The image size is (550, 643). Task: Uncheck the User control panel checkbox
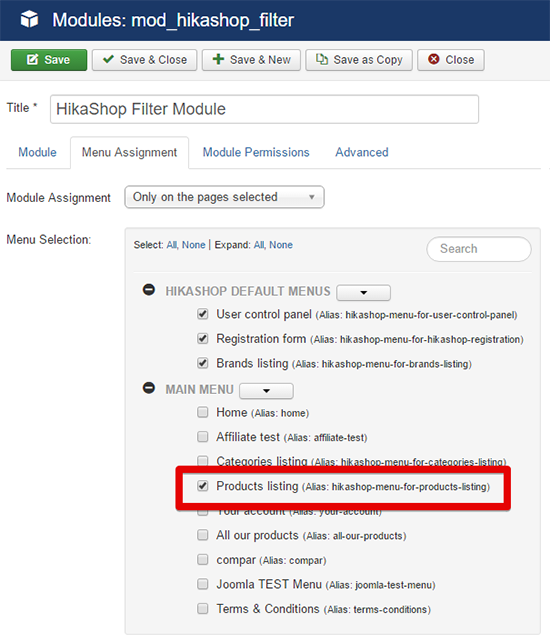pyautogui.click(x=203, y=314)
